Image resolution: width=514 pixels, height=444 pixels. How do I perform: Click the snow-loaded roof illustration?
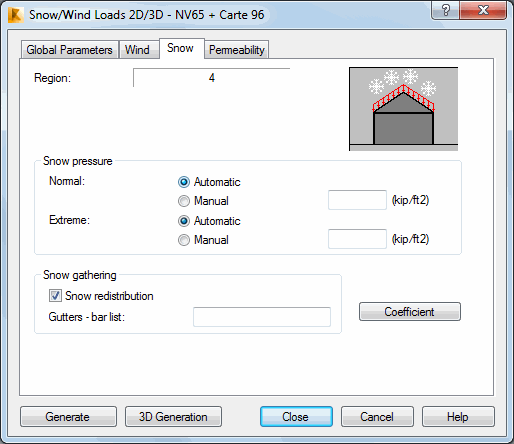point(403,109)
